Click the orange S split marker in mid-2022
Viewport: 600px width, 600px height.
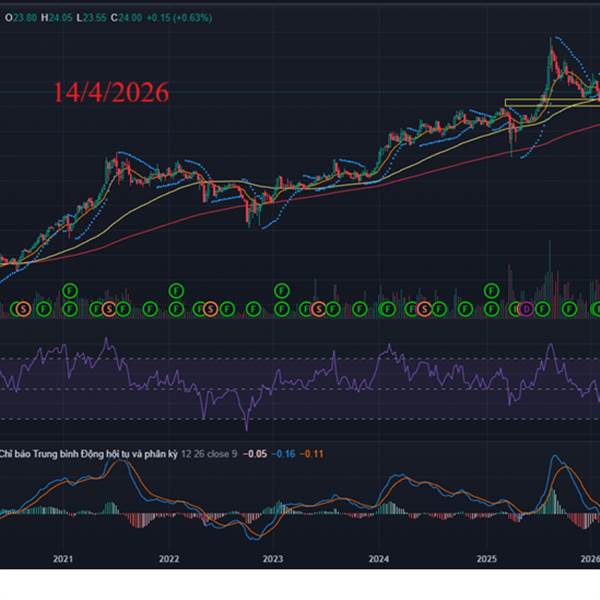coord(210,309)
